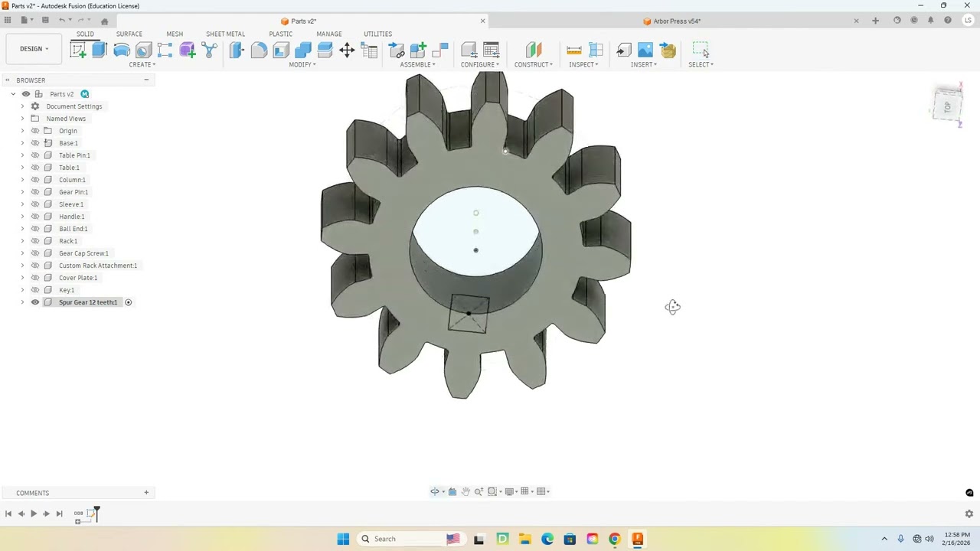Play the design timeline
The height and width of the screenshot is (551, 980).
(x=34, y=514)
